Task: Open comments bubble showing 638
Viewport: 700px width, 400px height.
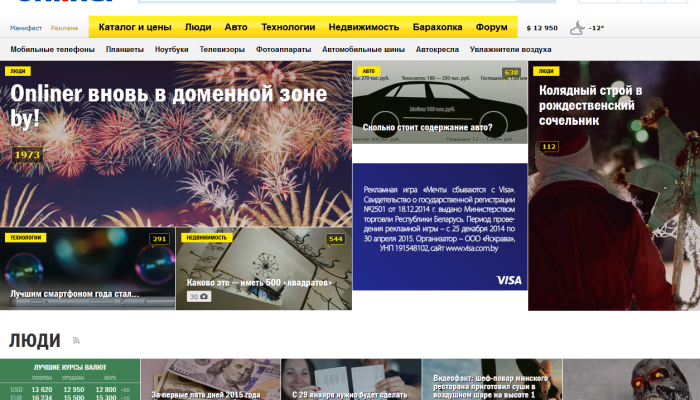Action: click(511, 72)
